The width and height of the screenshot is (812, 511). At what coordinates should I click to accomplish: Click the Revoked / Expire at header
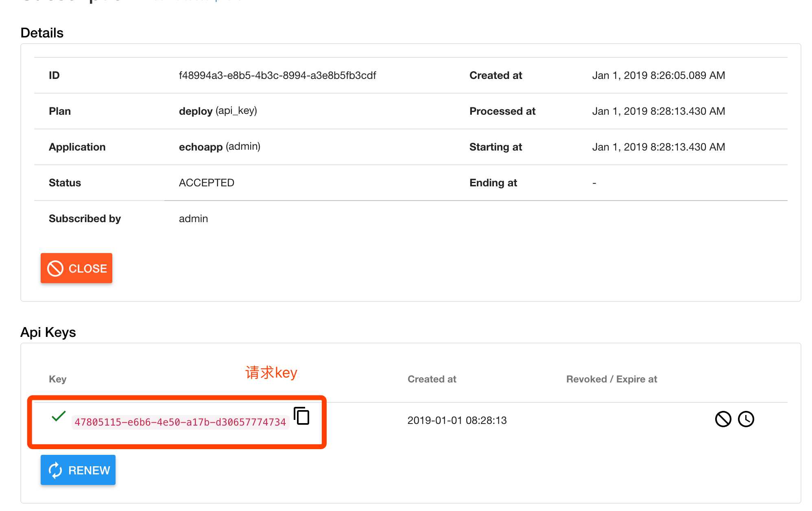[x=611, y=379]
